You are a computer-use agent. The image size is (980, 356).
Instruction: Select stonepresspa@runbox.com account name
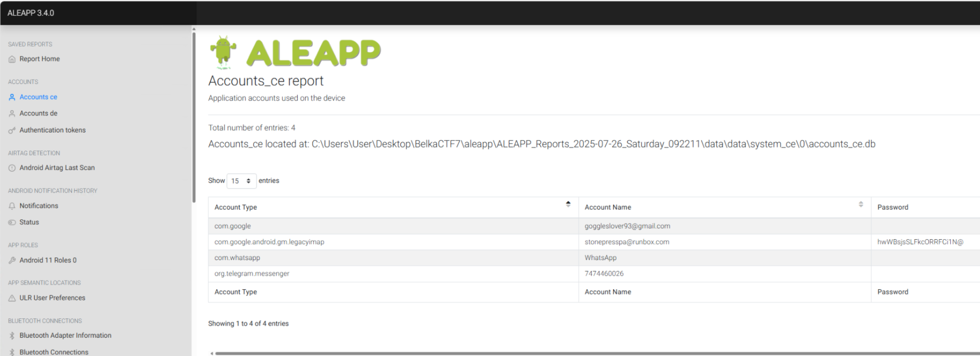pos(725,242)
